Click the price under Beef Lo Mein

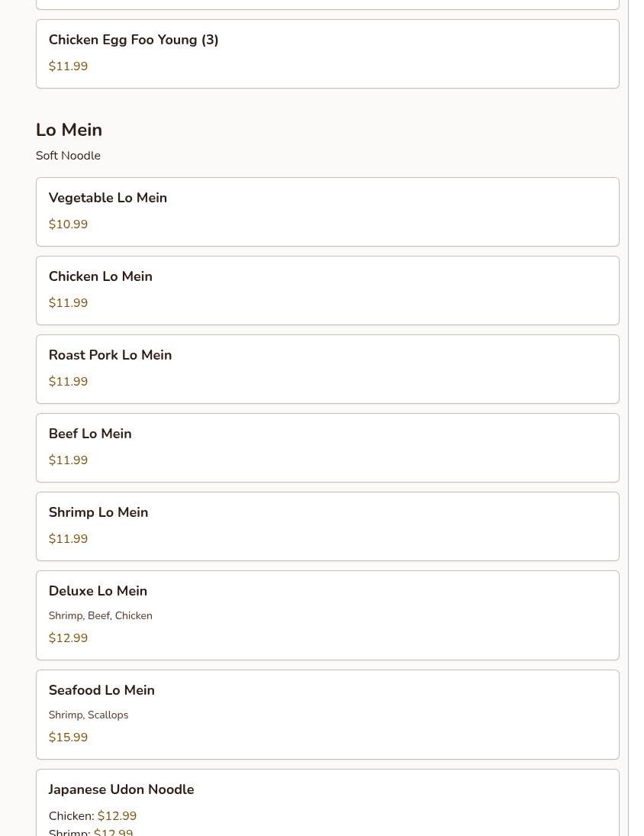(68, 460)
